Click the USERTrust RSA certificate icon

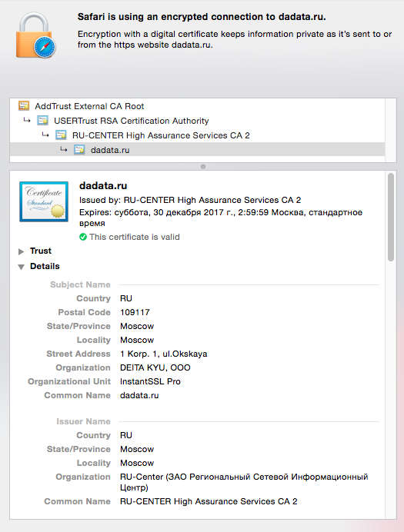pos(42,121)
